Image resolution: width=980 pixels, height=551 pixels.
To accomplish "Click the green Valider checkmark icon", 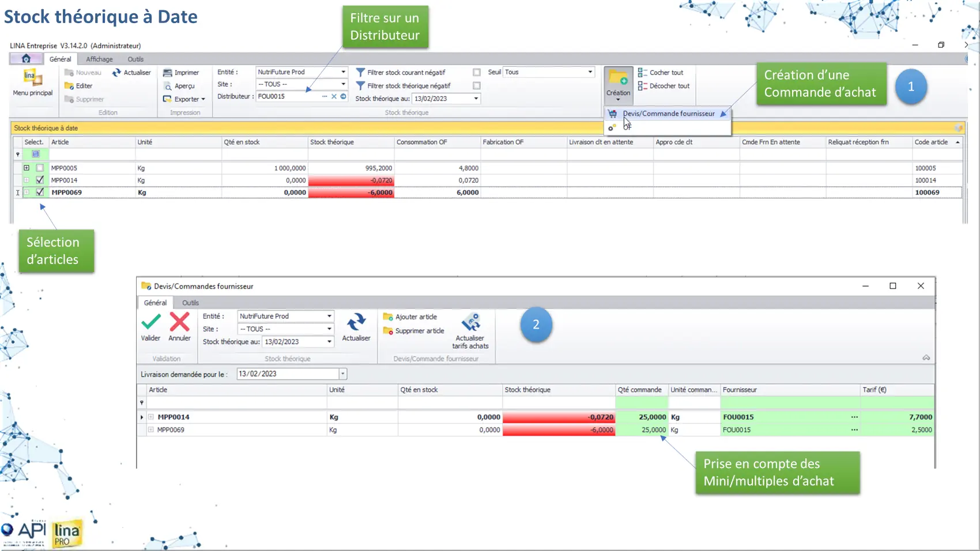I will tap(151, 322).
